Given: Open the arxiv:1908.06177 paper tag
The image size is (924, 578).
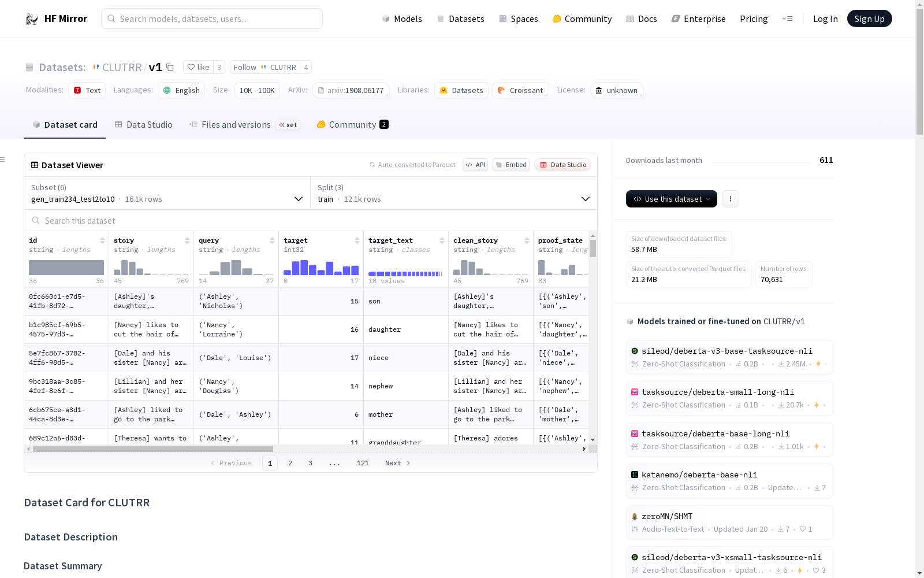Looking at the screenshot, I should (x=351, y=90).
